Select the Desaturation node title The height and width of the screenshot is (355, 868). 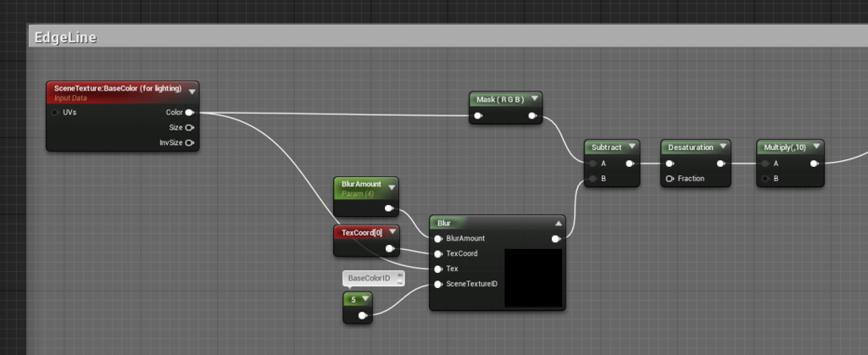(690, 147)
